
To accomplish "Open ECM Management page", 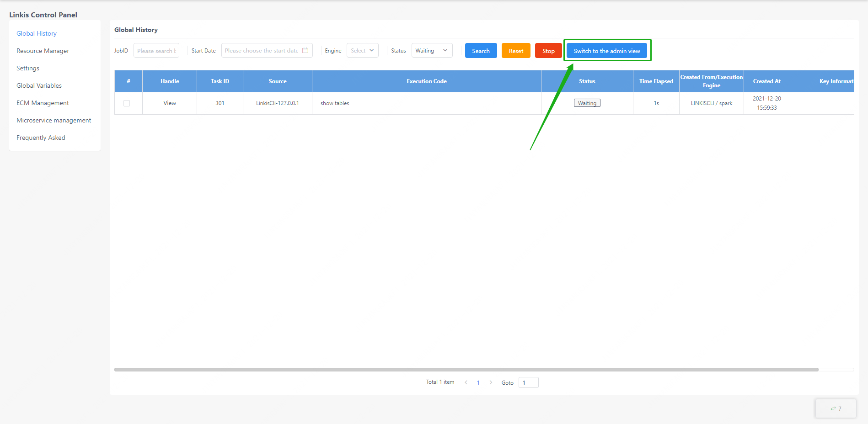I will [x=43, y=103].
